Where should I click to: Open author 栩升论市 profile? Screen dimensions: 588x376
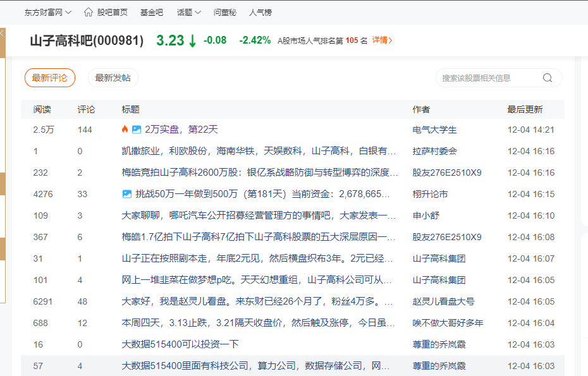[430, 194]
